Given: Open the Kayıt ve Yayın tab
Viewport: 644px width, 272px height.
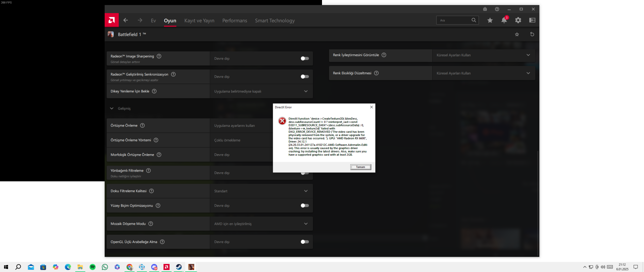Looking at the screenshot, I should pyautogui.click(x=199, y=20).
